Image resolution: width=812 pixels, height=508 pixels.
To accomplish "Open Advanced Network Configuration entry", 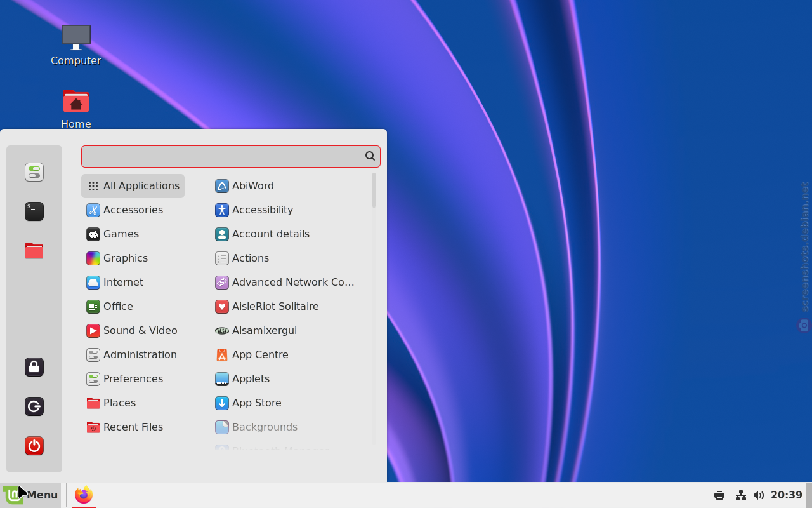I will click(x=285, y=283).
